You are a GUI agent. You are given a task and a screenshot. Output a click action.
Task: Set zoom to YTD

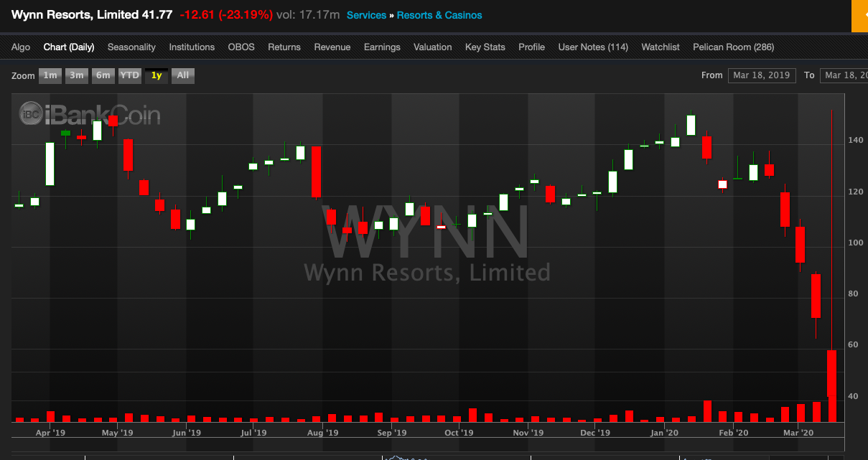(x=130, y=75)
